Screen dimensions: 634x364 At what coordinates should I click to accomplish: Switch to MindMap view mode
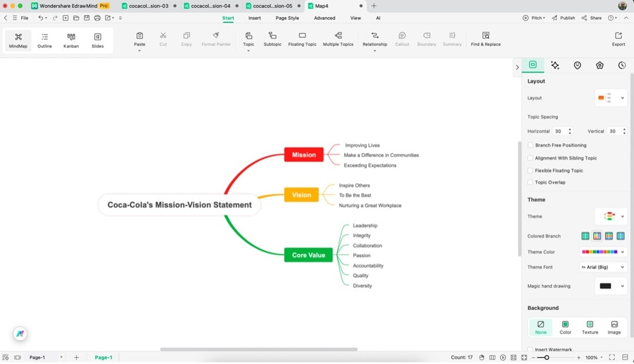18,41
